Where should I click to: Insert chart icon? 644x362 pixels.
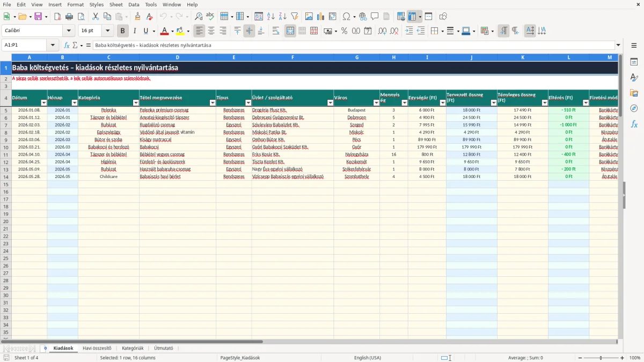[321, 17]
